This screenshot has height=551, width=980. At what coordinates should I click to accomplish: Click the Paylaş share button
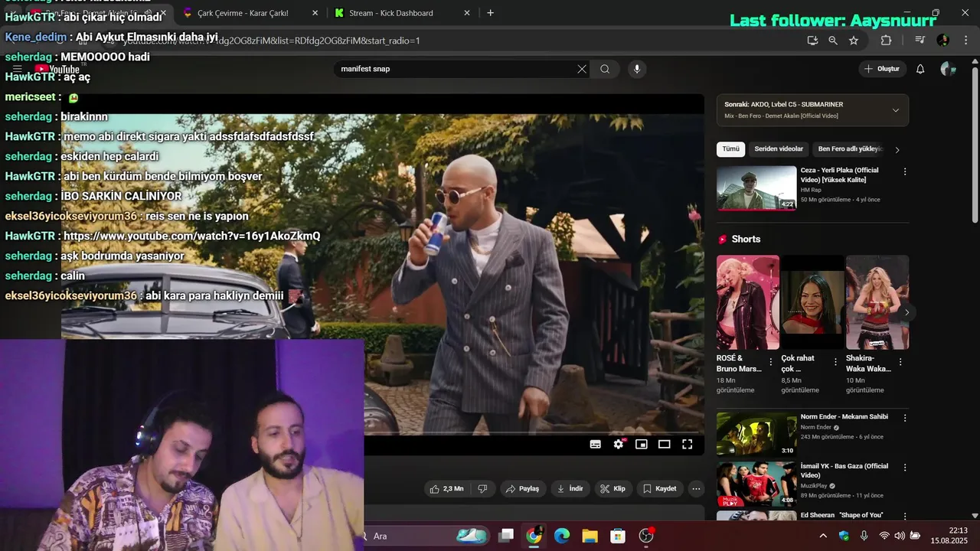[523, 488]
